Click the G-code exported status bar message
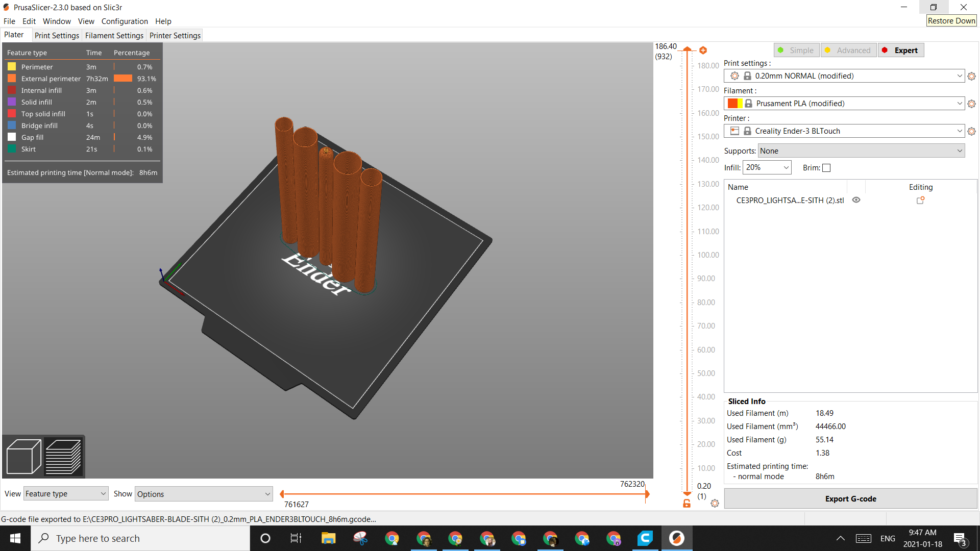 tap(189, 519)
